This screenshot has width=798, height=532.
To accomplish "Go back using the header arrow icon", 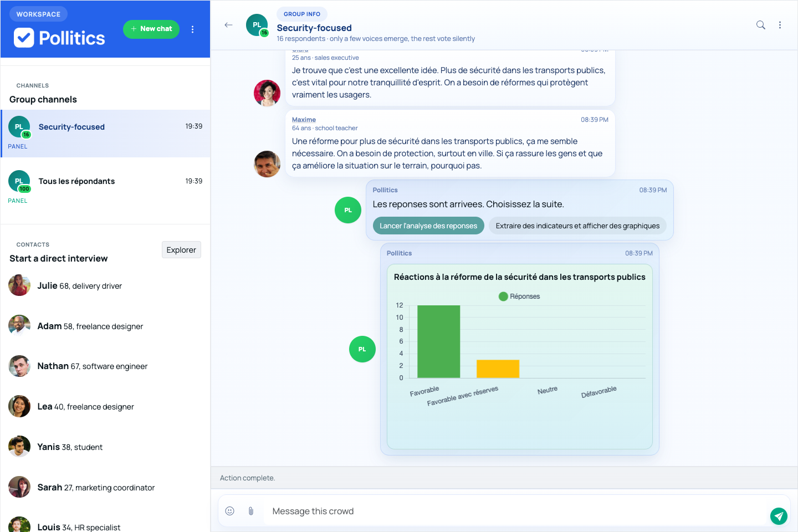I will tap(228, 25).
